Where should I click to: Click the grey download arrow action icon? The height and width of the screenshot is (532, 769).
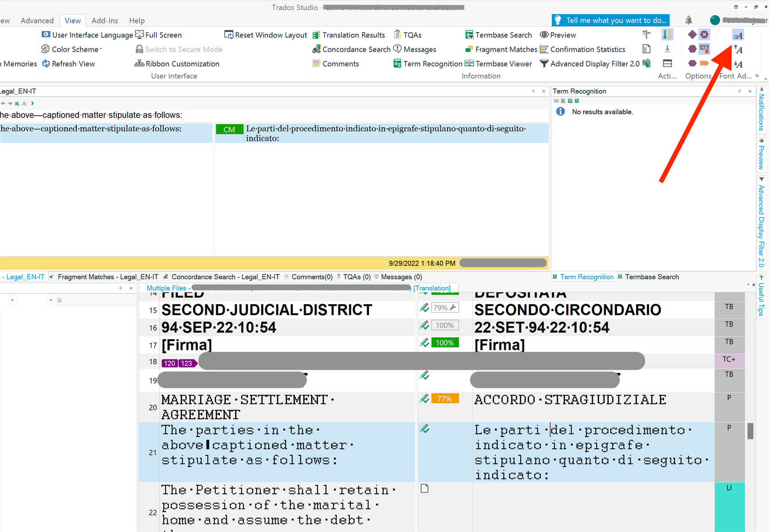click(x=667, y=49)
